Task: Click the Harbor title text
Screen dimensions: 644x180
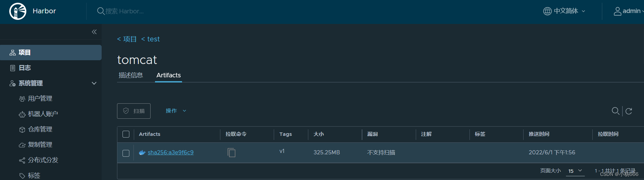Action: (x=44, y=11)
